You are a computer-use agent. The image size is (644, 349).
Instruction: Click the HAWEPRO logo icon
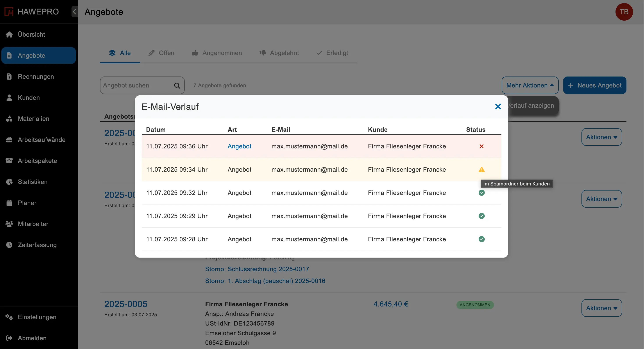coord(9,11)
